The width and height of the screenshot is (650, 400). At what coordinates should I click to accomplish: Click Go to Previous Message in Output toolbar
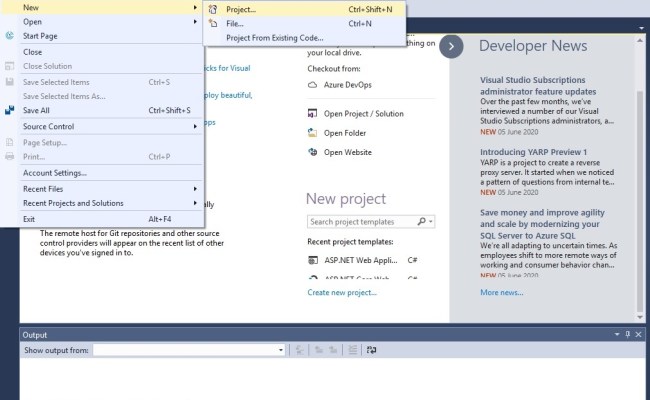point(319,350)
